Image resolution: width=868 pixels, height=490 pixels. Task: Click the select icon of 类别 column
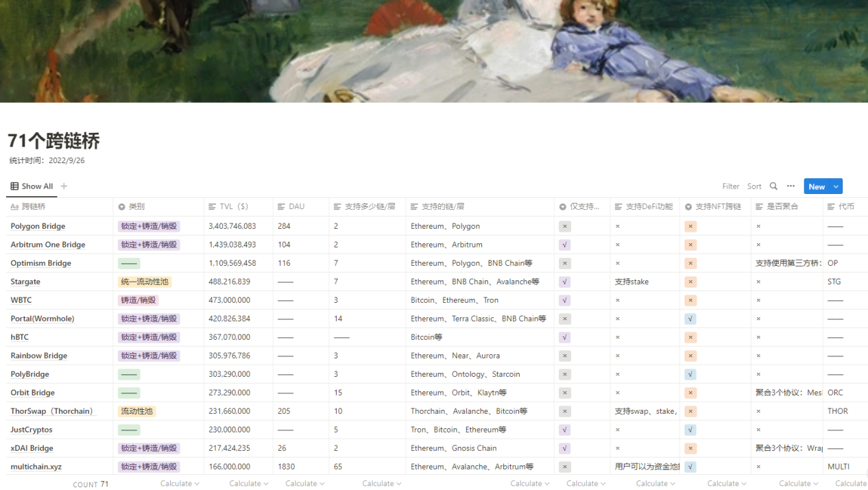(x=121, y=206)
